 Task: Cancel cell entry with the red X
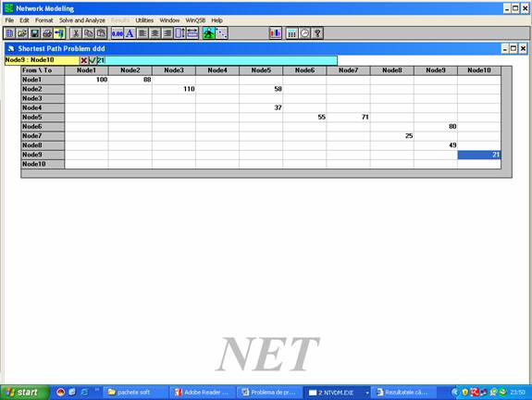(84, 60)
